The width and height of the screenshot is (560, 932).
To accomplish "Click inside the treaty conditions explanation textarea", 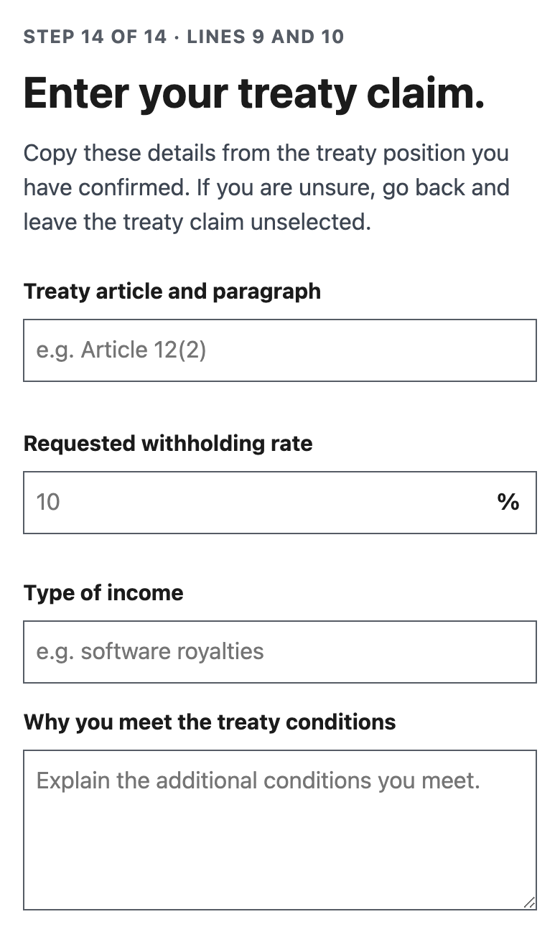I will pyautogui.click(x=280, y=830).
